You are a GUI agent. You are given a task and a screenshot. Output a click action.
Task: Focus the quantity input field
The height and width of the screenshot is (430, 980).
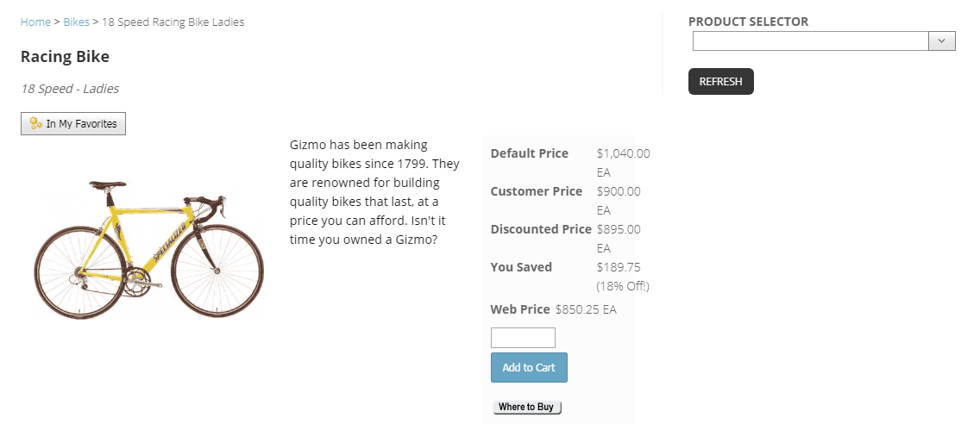pyautogui.click(x=523, y=338)
